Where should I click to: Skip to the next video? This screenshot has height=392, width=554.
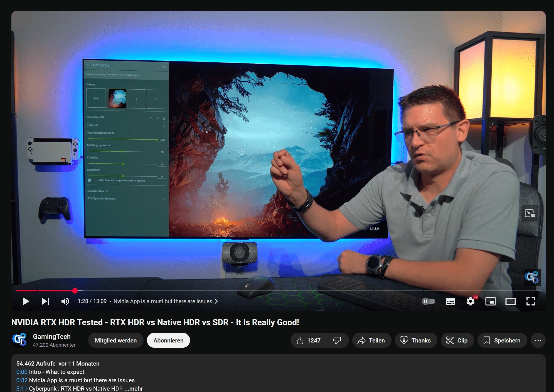tap(46, 301)
